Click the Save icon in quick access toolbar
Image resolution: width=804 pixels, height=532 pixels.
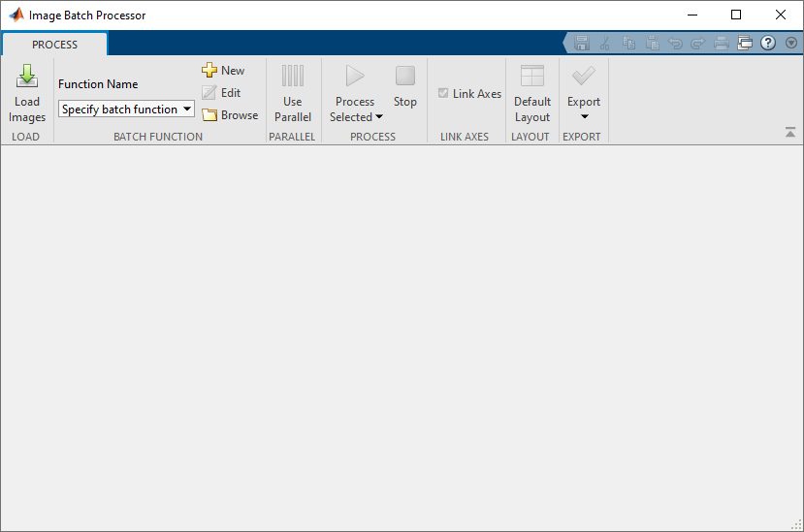point(582,43)
